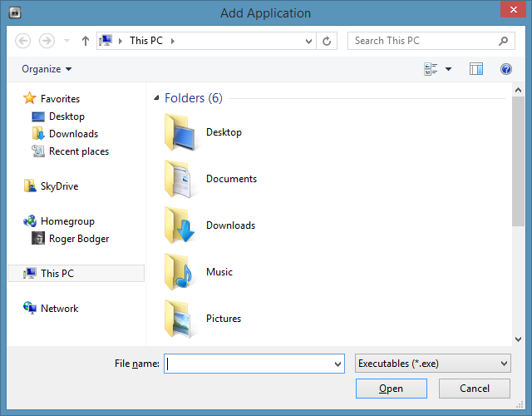Screen dimensions: 532x416
Task: Click the search magnifier icon
Action: 503,41
